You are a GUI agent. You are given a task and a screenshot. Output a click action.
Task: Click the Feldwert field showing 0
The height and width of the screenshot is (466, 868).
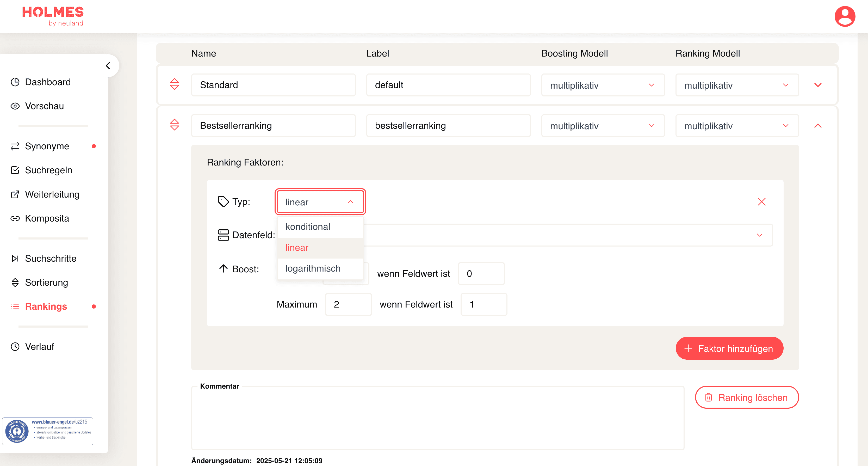click(x=481, y=273)
